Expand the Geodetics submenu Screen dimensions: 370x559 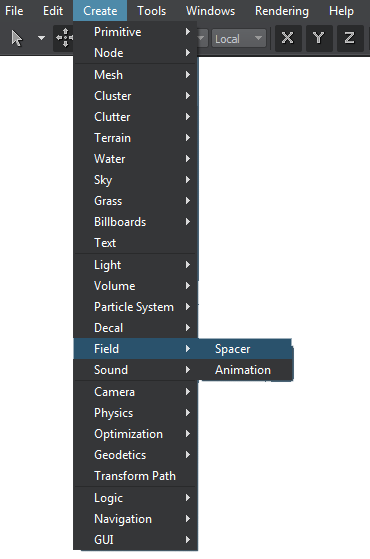tap(135, 455)
